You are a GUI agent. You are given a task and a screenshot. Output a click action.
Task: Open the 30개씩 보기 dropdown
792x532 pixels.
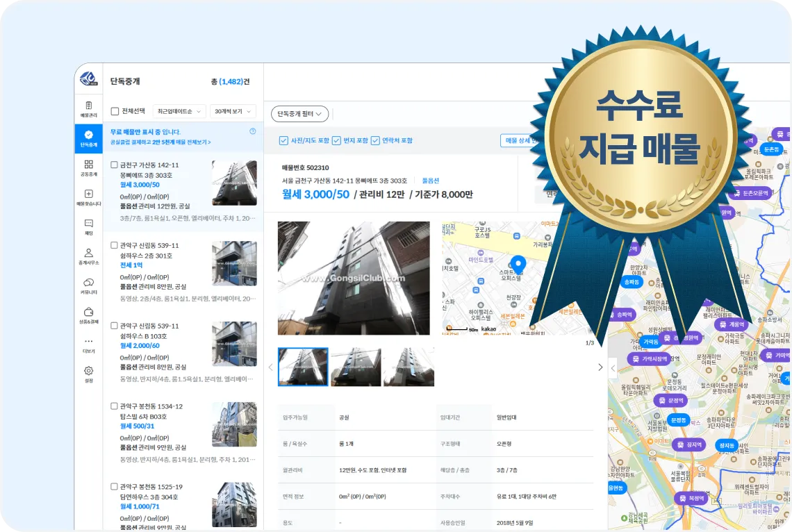click(233, 111)
